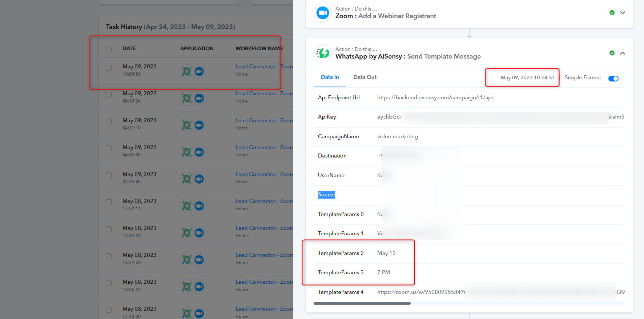644x319 pixels.
Task: Click Zoom icon in 17:52:11 row
Action: pos(199,206)
